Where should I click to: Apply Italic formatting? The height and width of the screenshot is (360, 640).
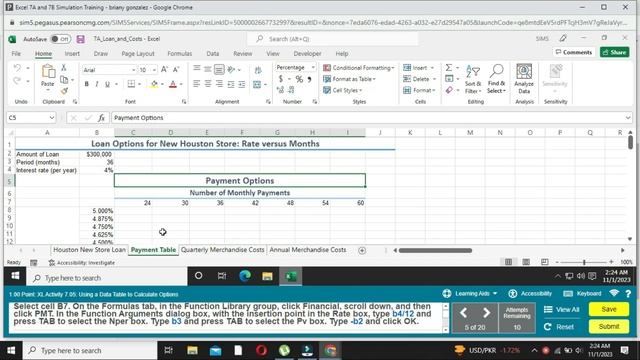pyautogui.click(x=97, y=84)
